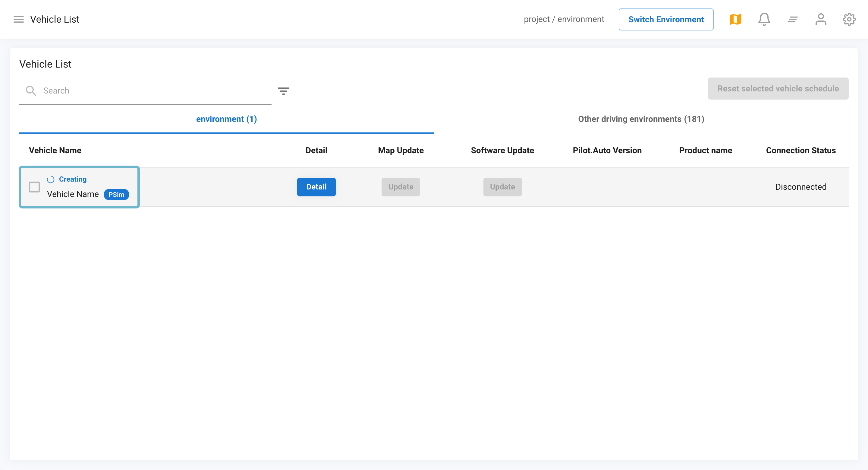The height and width of the screenshot is (470, 868).
Task: Click the Creating status label
Action: pos(73,179)
